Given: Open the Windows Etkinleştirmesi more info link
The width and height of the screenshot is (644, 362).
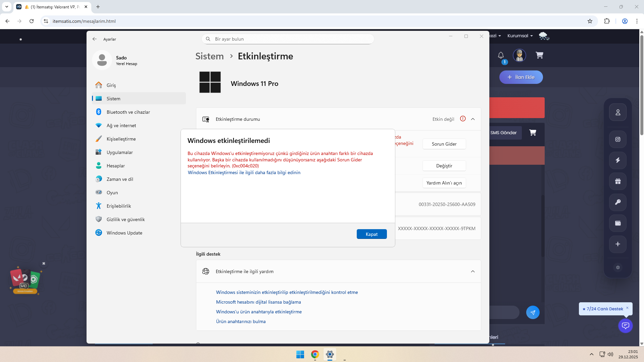Looking at the screenshot, I should click(244, 172).
